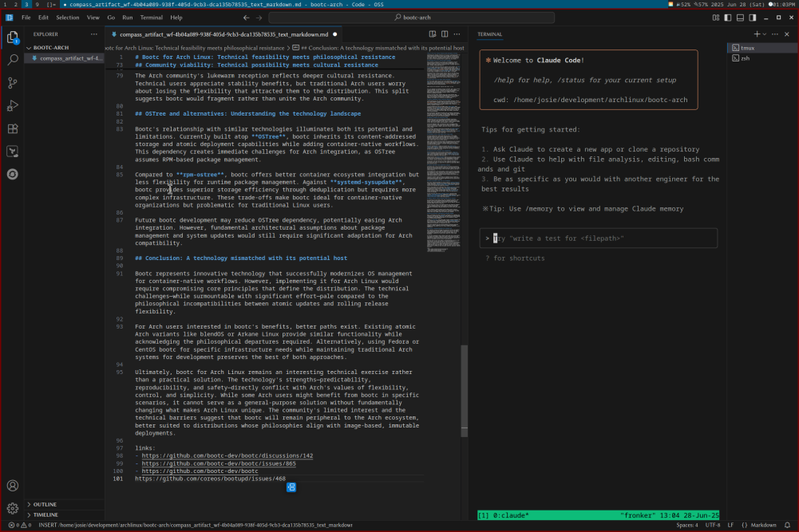This screenshot has width=799, height=532.
Task: Select the zsh terminal instance
Action: [745, 58]
